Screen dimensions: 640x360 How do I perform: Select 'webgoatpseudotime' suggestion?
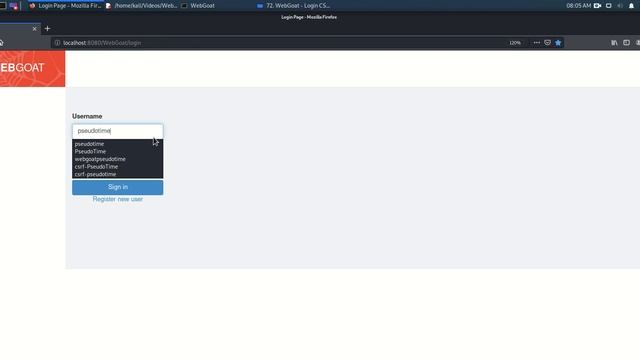[x=118, y=159]
